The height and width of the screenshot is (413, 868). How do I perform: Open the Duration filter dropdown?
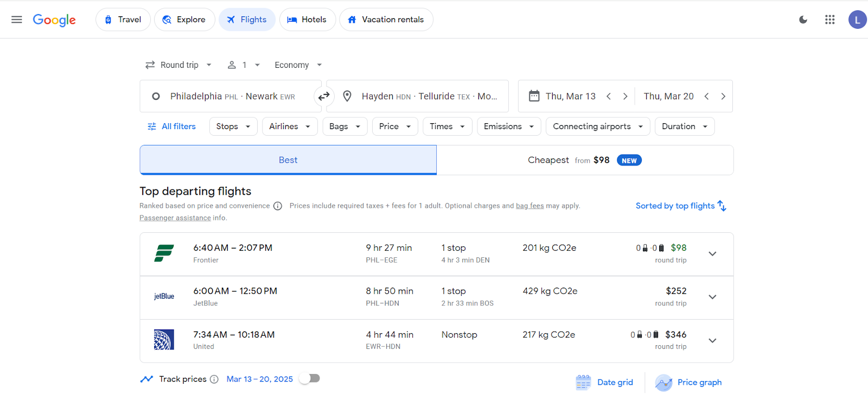tap(685, 126)
